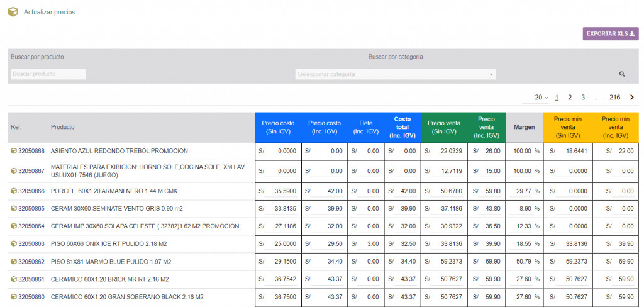Click the Actualizar precios package icon

coord(13,12)
